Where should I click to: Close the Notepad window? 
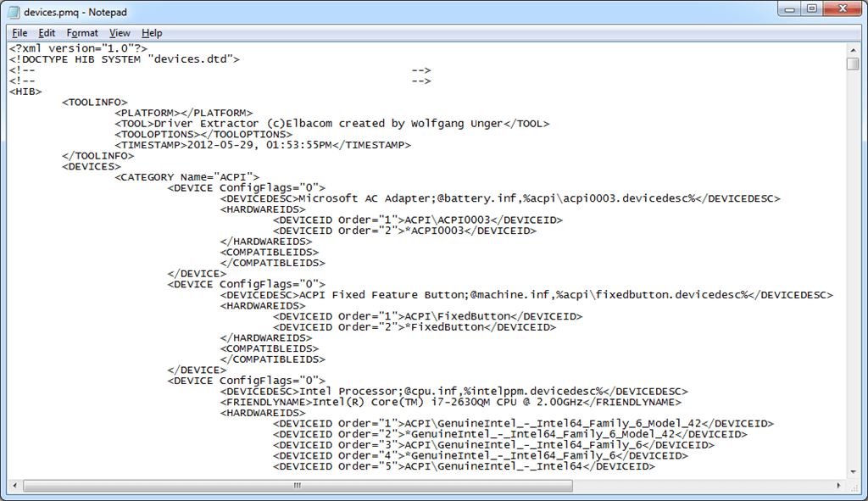[x=843, y=8]
